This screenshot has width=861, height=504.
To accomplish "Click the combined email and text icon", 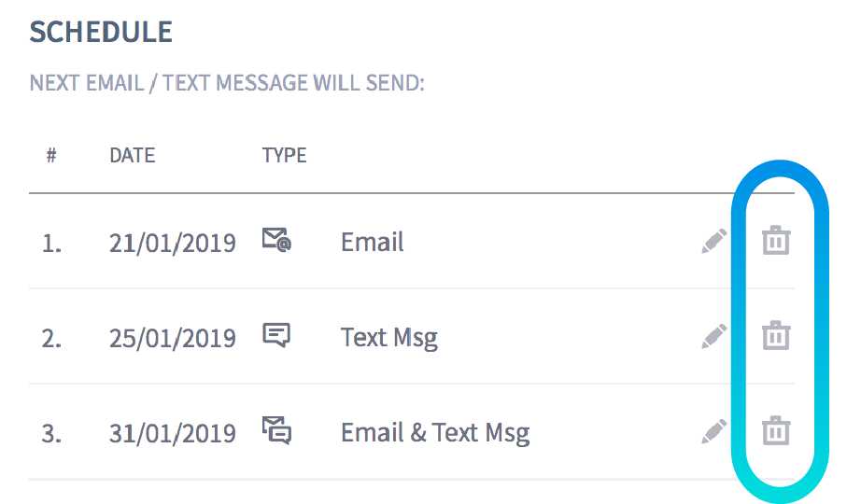I will tap(276, 431).
